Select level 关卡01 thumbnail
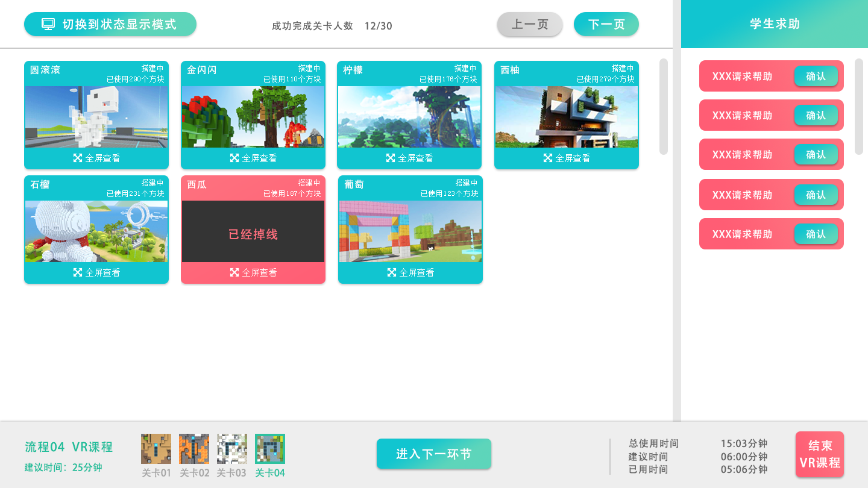Screen dimensions: 868x488 click(x=156, y=449)
